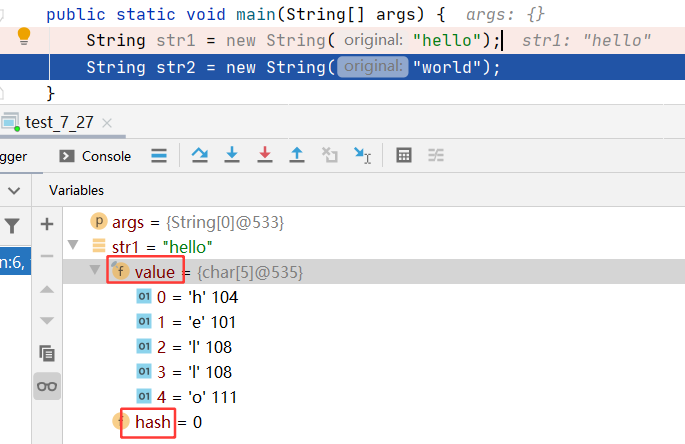The height and width of the screenshot is (444, 685).
Task: Click the parameter 'p' icon beside args
Action: pos(99,221)
